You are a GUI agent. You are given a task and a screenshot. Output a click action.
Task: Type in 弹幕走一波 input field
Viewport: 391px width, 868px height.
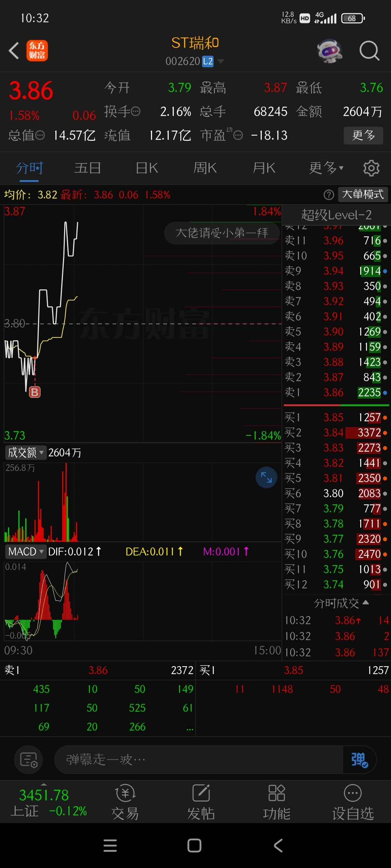click(x=198, y=759)
